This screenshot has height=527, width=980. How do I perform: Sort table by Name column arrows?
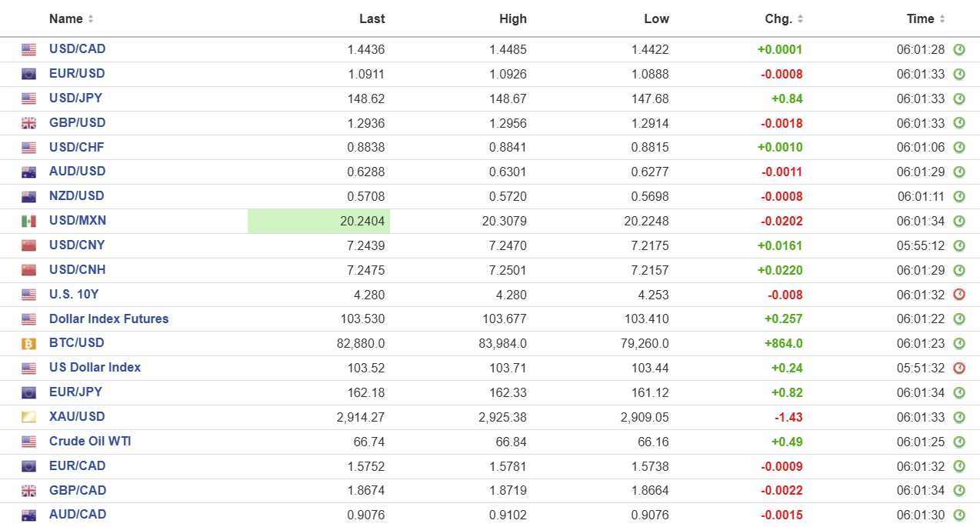coord(91,19)
